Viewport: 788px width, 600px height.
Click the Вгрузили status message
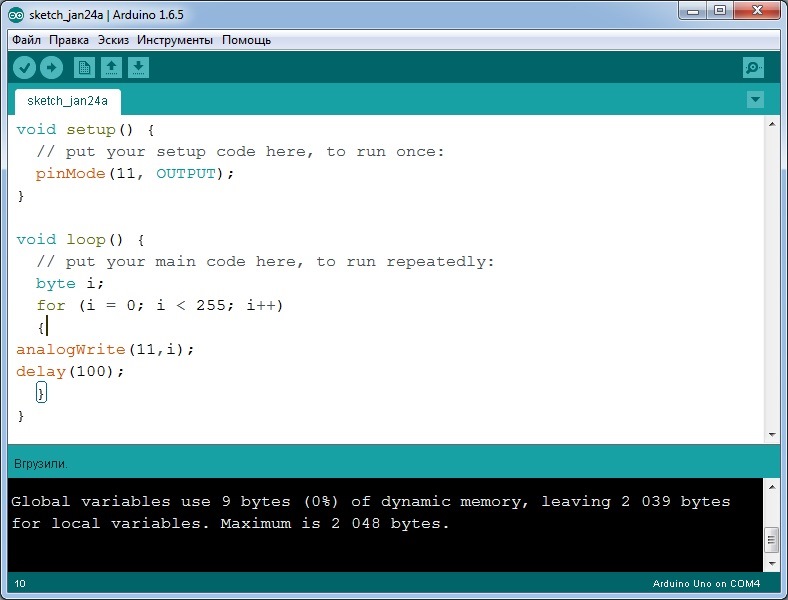pos(40,463)
